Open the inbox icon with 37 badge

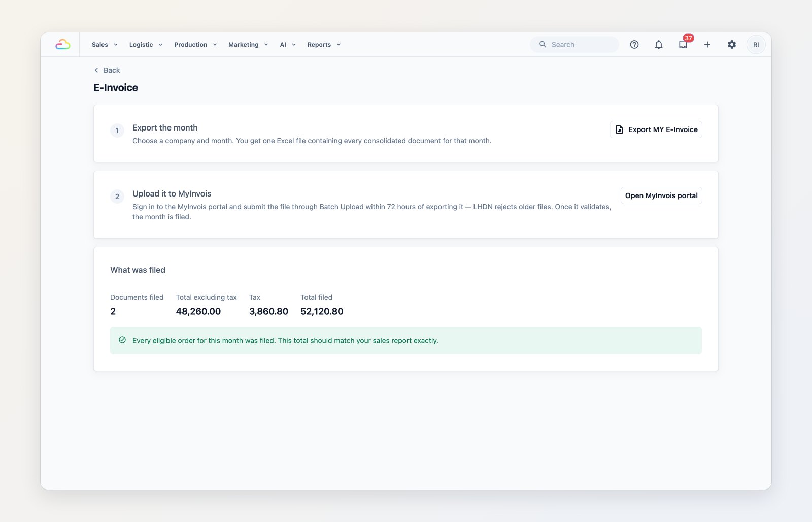click(x=683, y=45)
